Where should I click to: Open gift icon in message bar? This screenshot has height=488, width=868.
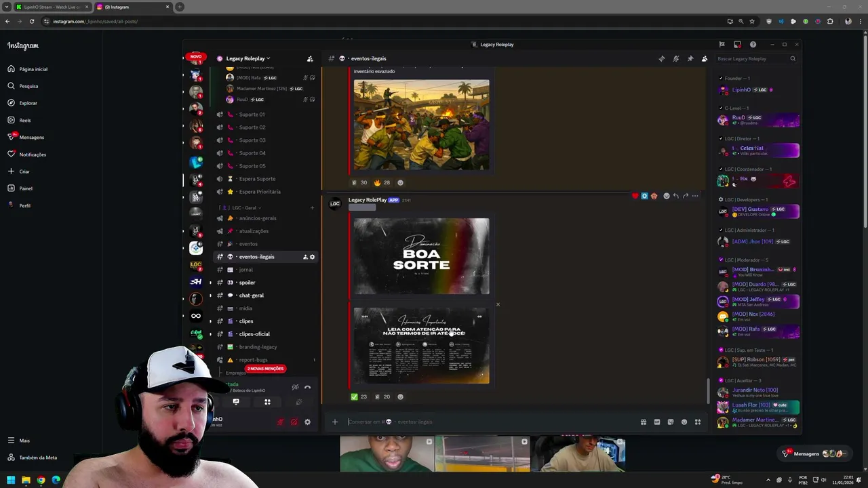click(643, 422)
